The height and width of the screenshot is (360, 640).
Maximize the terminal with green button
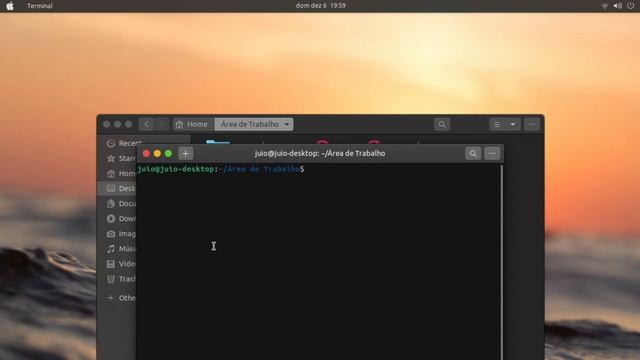point(168,153)
